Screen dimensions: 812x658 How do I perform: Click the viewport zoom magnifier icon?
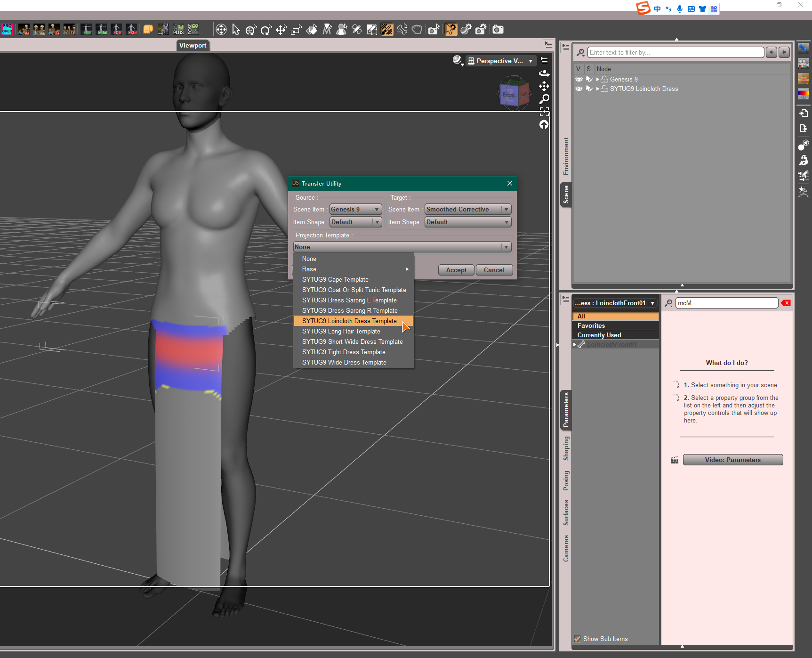(x=544, y=99)
